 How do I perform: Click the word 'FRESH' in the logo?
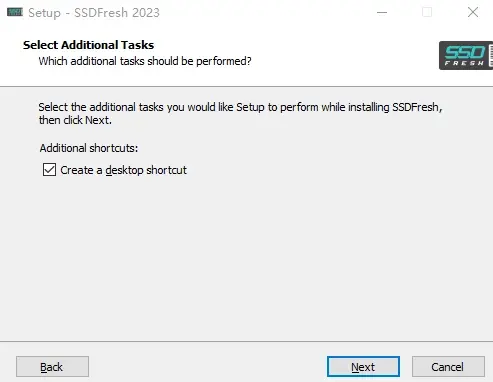(464, 63)
